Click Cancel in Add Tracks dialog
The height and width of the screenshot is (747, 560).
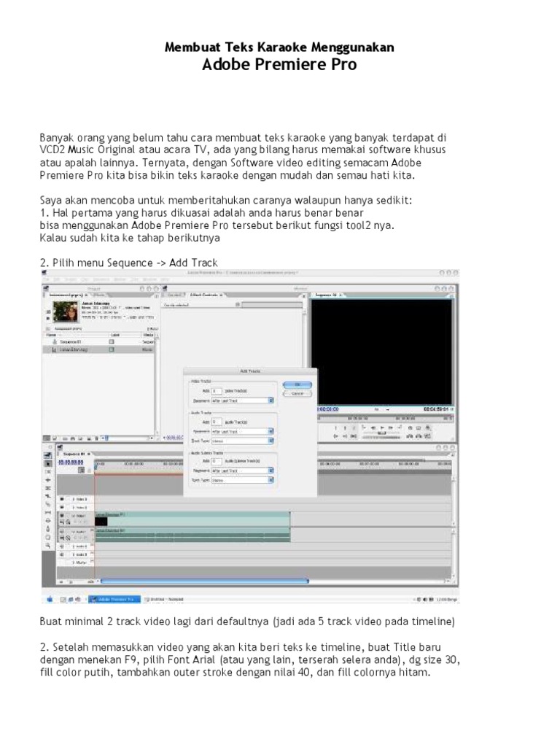click(297, 393)
